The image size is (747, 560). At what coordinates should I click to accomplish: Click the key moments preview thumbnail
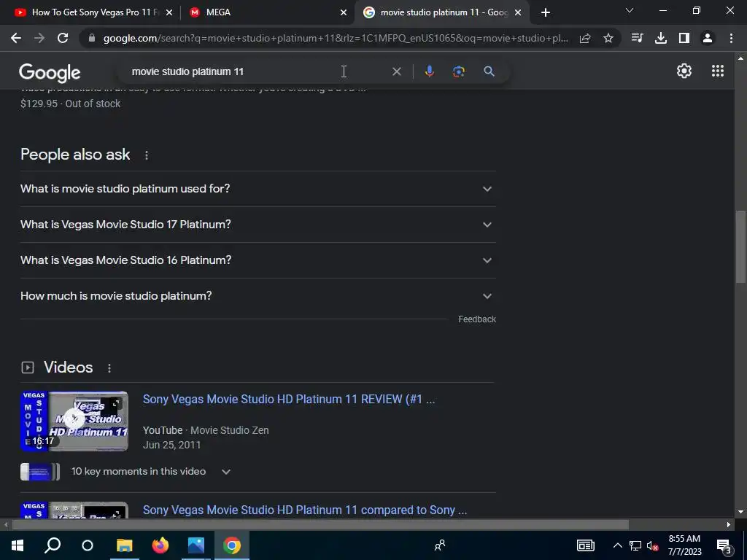tap(40, 472)
